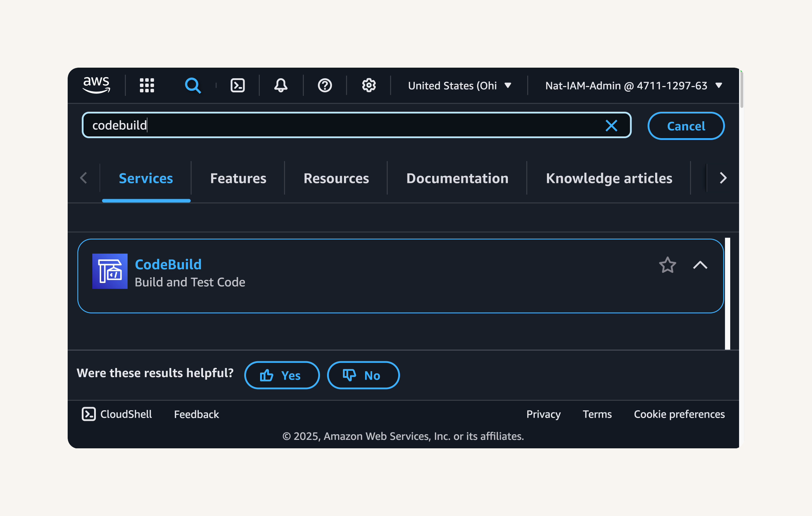Open the Terms link

[597, 414]
